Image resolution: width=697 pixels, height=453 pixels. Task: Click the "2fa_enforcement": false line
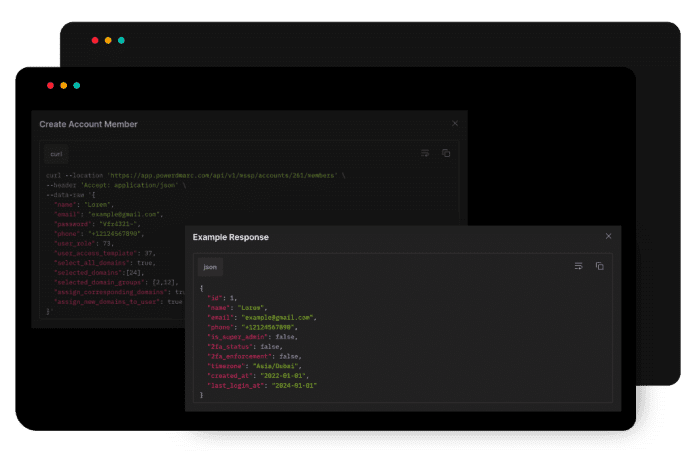point(254,356)
